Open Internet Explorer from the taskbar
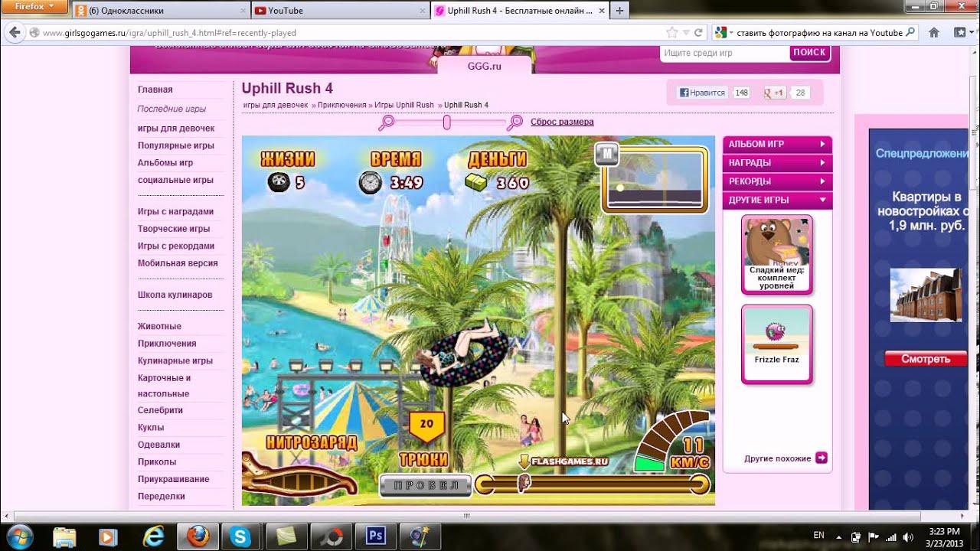This screenshot has width=980, height=551. [x=153, y=536]
